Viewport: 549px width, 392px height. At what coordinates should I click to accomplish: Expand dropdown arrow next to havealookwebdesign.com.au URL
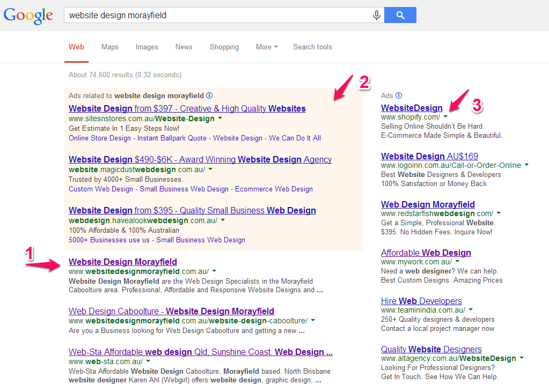click(x=223, y=220)
